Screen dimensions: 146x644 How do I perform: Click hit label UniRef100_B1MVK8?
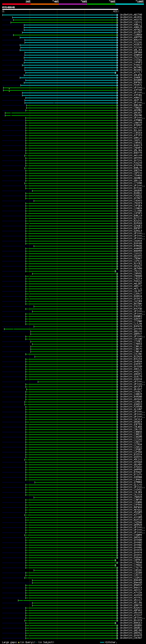[131, 223]
